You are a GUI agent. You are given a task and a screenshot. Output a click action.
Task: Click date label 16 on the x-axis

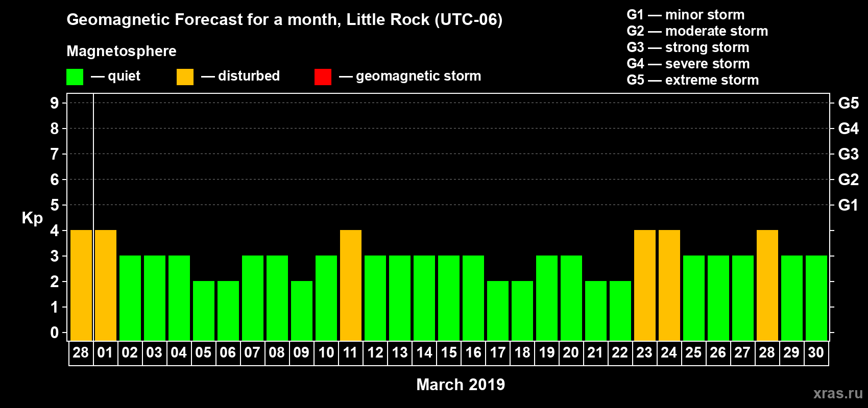pos(473,352)
